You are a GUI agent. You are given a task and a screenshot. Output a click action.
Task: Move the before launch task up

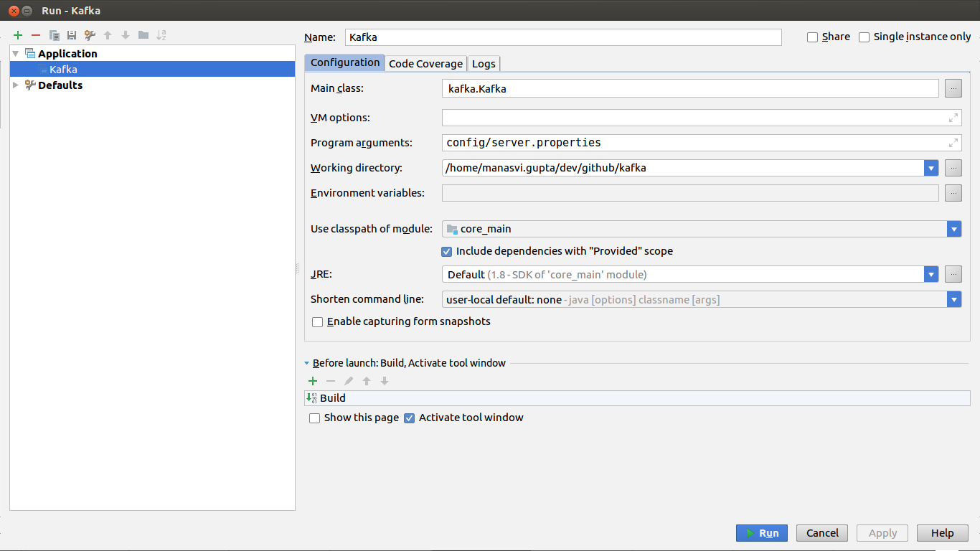click(x=367, y=381)
